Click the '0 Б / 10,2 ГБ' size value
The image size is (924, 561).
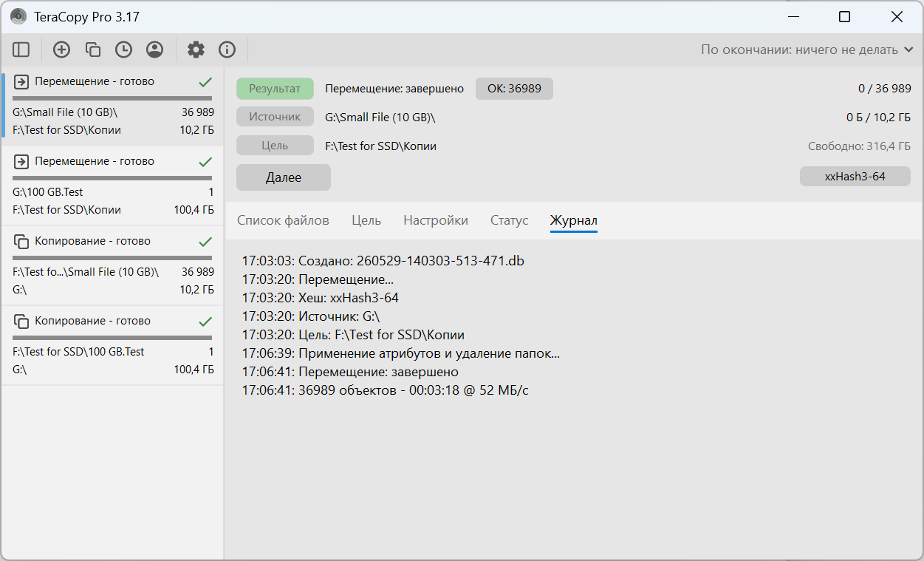(x=878, y=118)
